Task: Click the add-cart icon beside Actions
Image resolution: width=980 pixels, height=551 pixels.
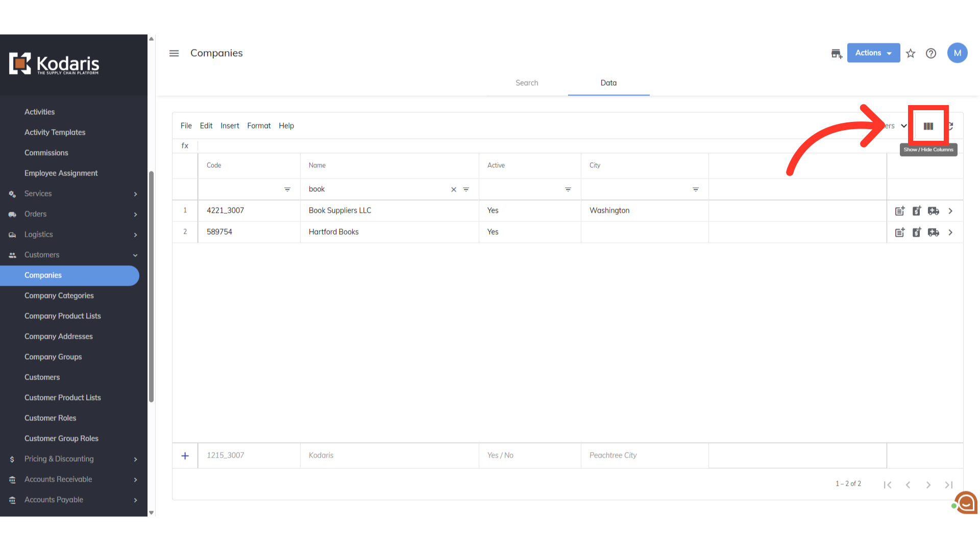Action: click(x=837, y=53)
